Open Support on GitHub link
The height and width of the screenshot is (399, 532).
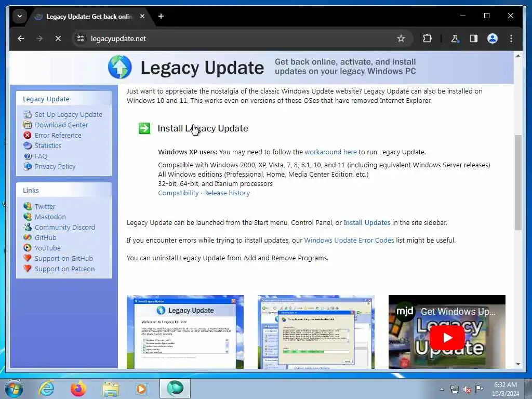pos(64,259)
